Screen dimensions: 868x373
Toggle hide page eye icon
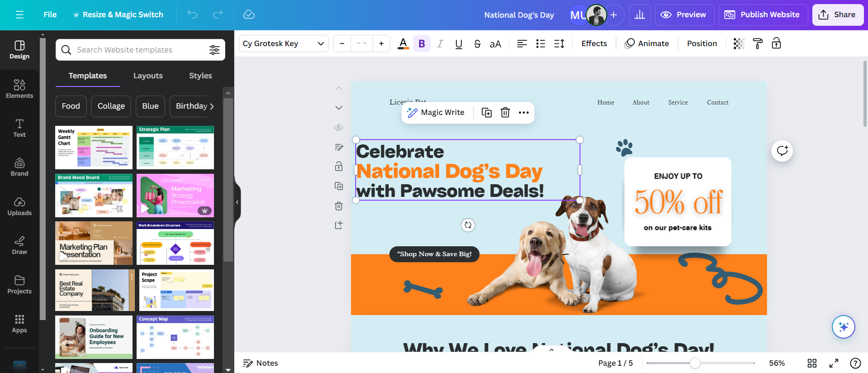[339, 128]
